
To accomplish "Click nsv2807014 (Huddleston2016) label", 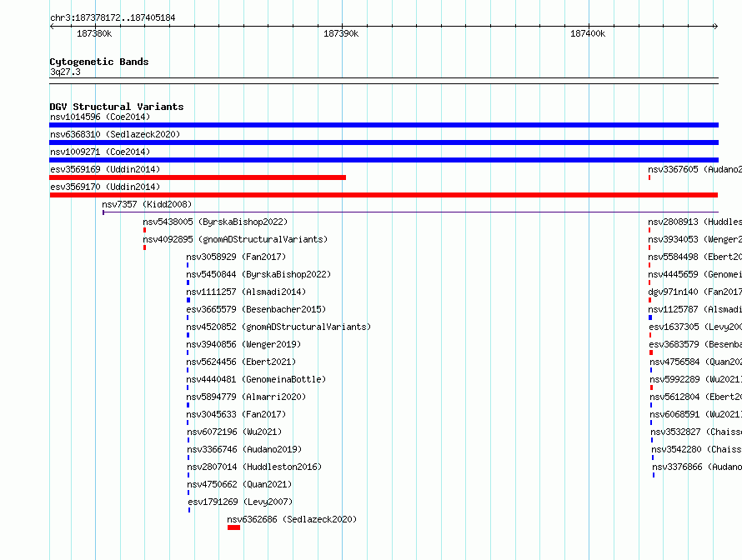I will pos(254,467).
